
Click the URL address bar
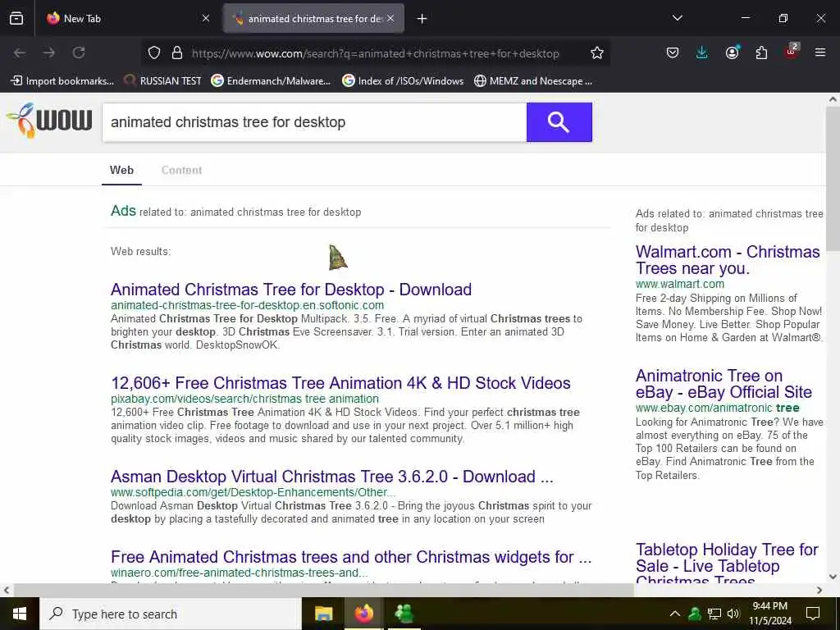(375, 53)
